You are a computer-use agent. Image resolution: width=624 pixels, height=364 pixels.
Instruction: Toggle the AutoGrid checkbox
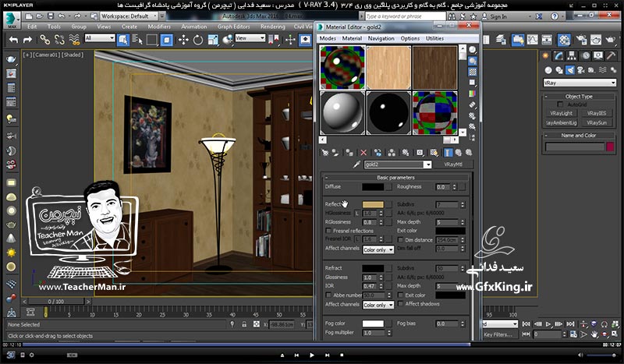coord(560,104)
